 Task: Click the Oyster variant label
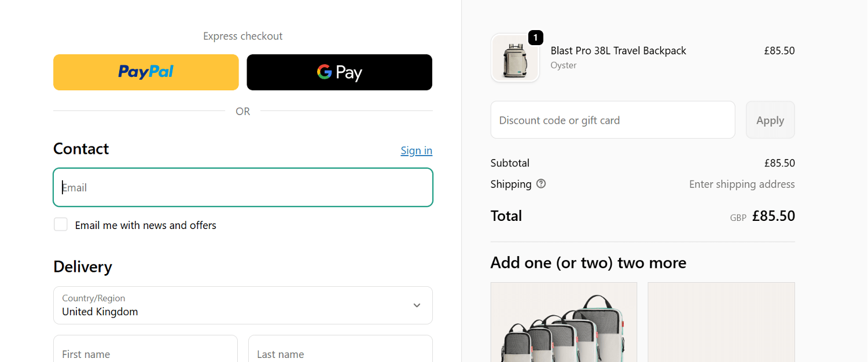coord(563,65)
